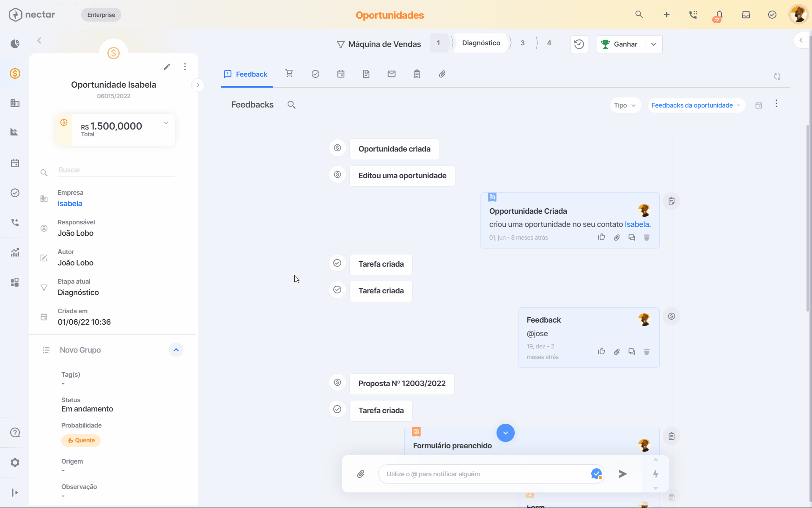
Task: Open companies building sidebar icon
Action: coord(15,103)
